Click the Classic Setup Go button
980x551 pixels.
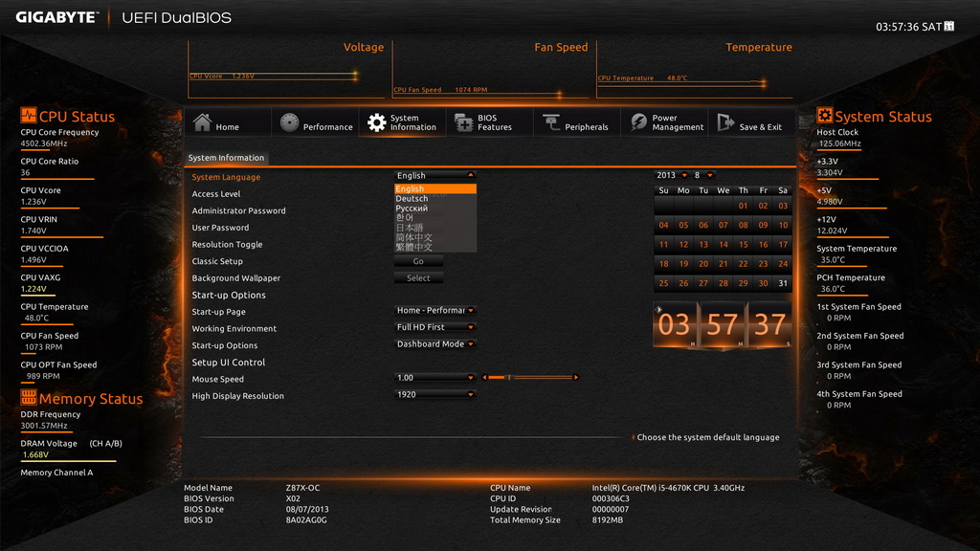(x=418, y=261)
